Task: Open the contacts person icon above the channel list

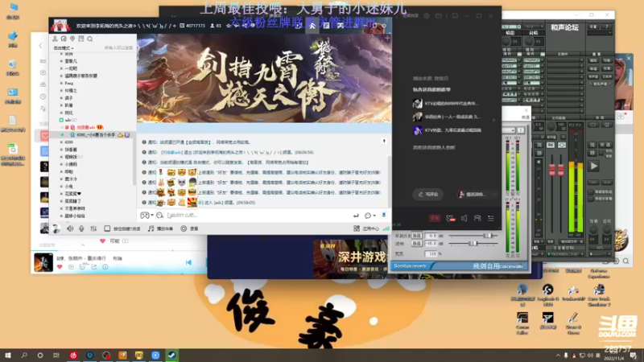Action: coord(55,39)
